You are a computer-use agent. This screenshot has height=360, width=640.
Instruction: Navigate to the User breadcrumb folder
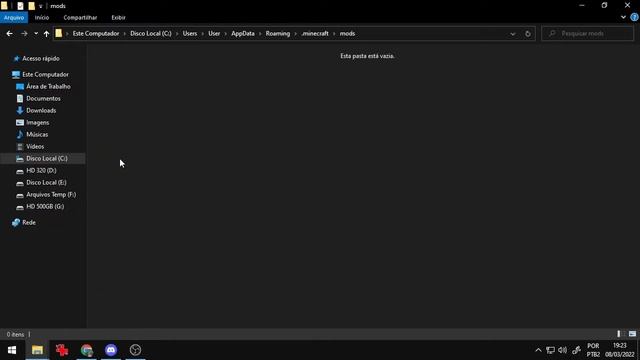[x=214, y=33]
